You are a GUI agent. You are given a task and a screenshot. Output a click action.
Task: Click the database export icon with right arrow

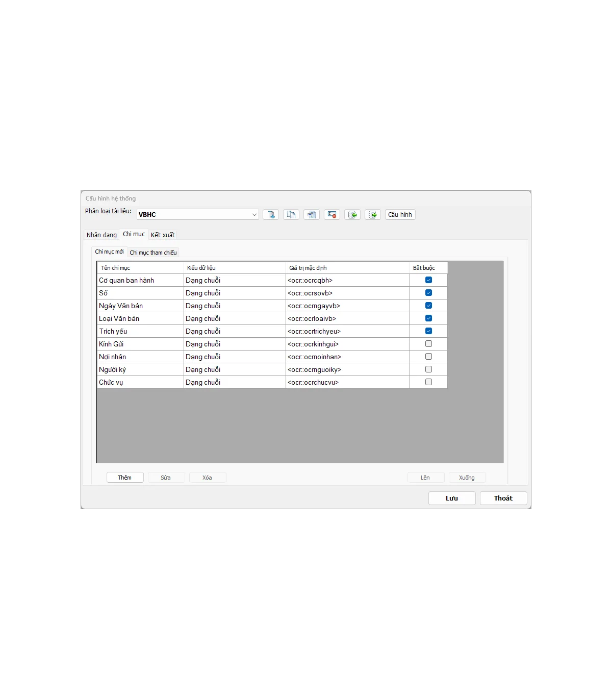click(x=373, y=215)
